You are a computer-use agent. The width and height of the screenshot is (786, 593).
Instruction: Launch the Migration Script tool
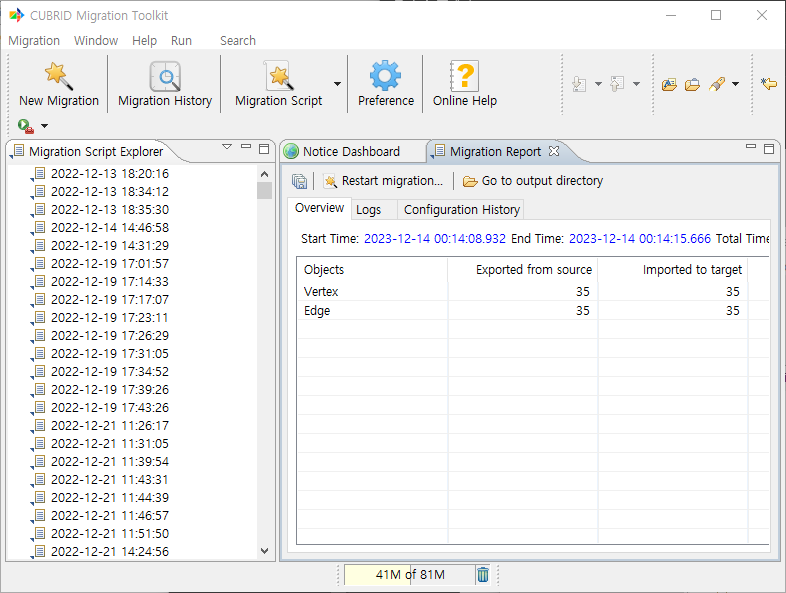click(x=279, y=84)
